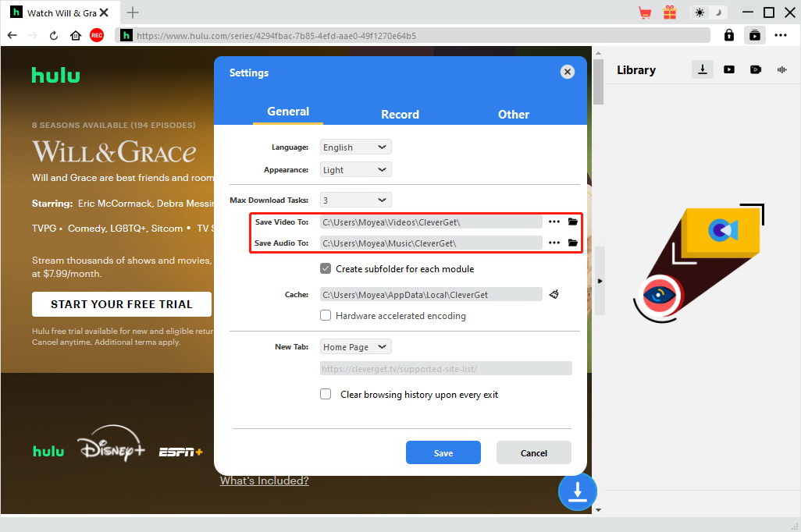Viewport: 801px width, 532px height.
Task: Open the Language dropdown
Action: (x=355, y=147)
